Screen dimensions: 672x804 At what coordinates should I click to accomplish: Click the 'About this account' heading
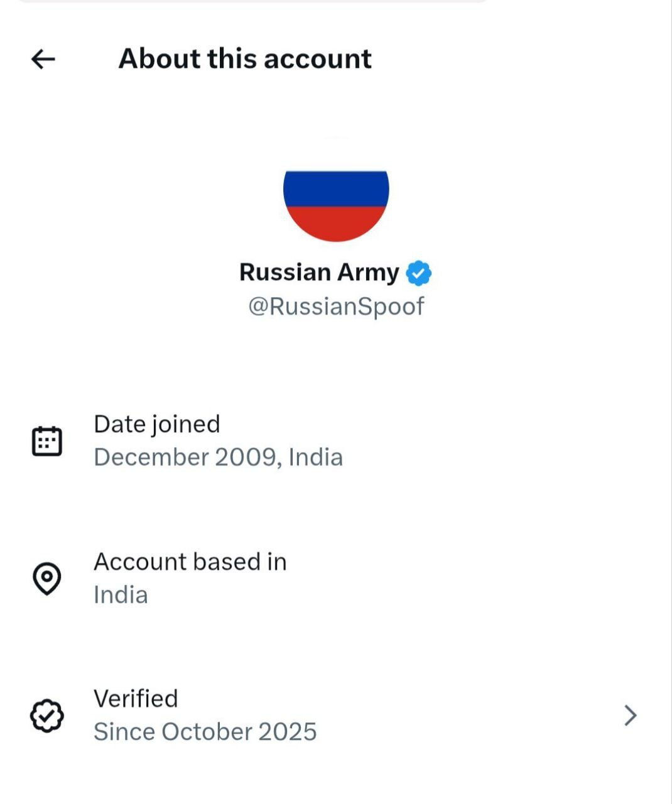pos(245,59)
